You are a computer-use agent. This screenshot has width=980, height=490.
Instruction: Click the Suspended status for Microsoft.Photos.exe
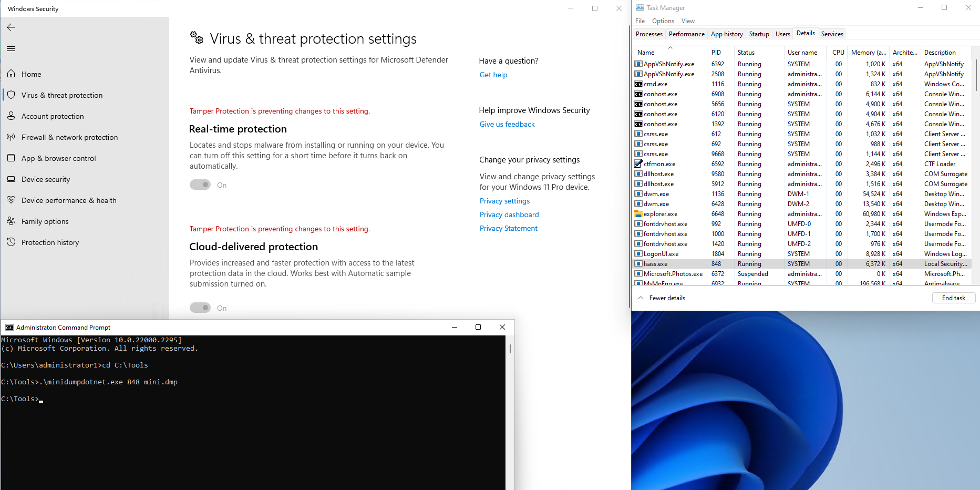(x=752, y=274)
